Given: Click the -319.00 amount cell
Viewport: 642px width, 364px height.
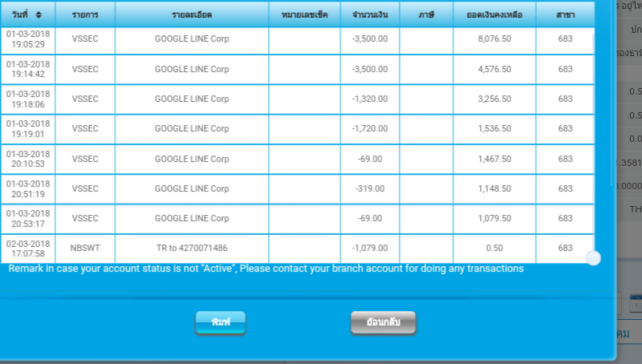Looking at the screenshot, I should (x=370, y=188).
